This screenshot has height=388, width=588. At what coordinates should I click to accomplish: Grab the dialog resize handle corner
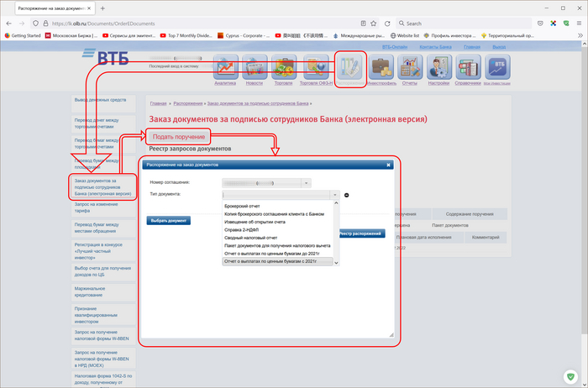391,334
